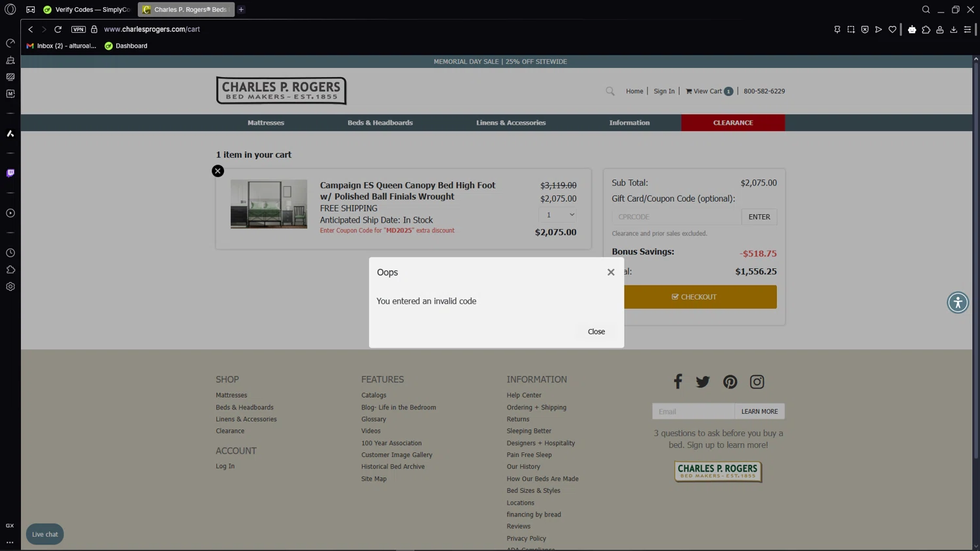Remove cart item with black X icon

coord(218,171)
